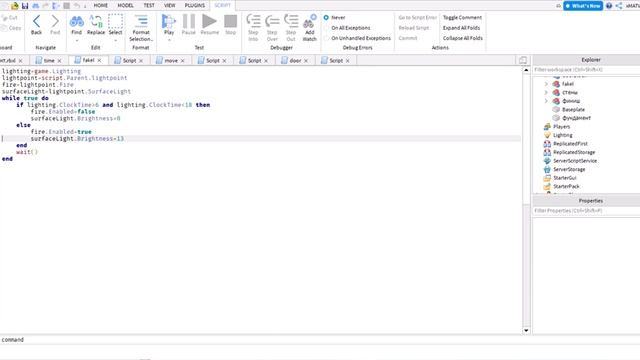Open the Find dropdown arrow
The height and width of the screenshot is (360, 640).
point(77,40)
